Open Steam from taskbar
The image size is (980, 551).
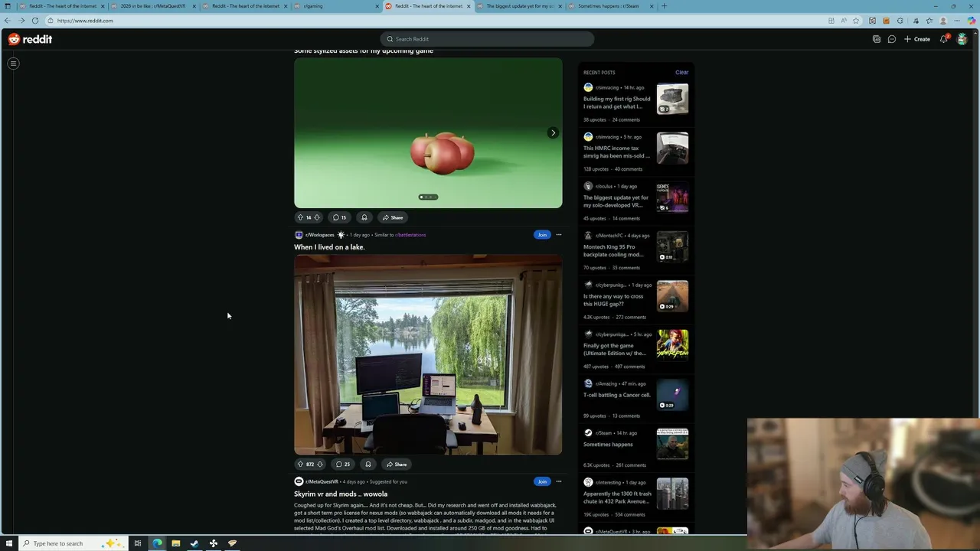point(194,543)
